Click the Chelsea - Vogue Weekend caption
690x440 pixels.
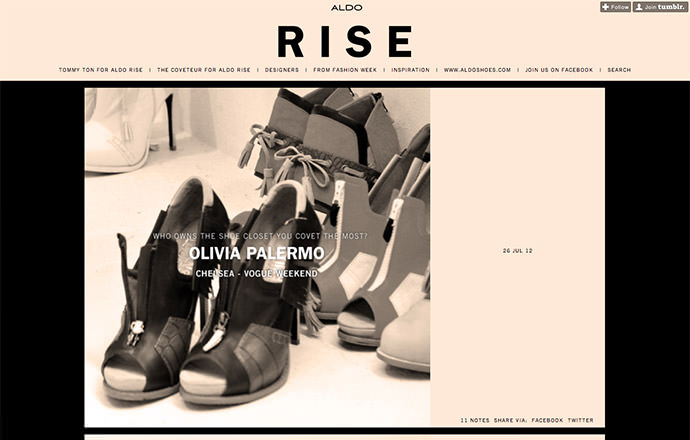[257, 274]
